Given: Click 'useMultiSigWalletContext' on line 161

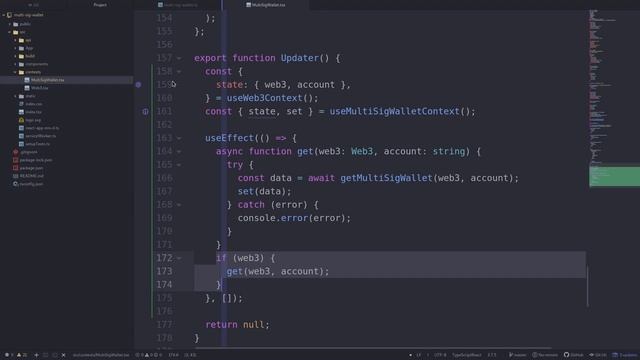Looking at the screenshot, I should click(395, 111).
